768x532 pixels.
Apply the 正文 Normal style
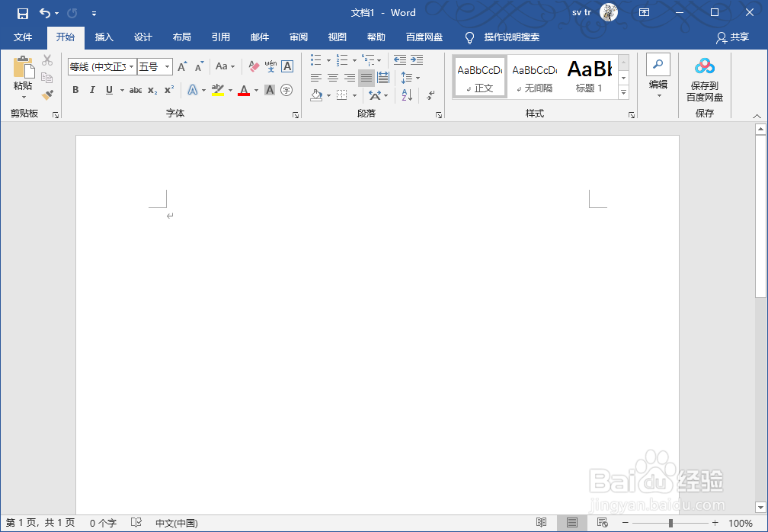point(479,78)
